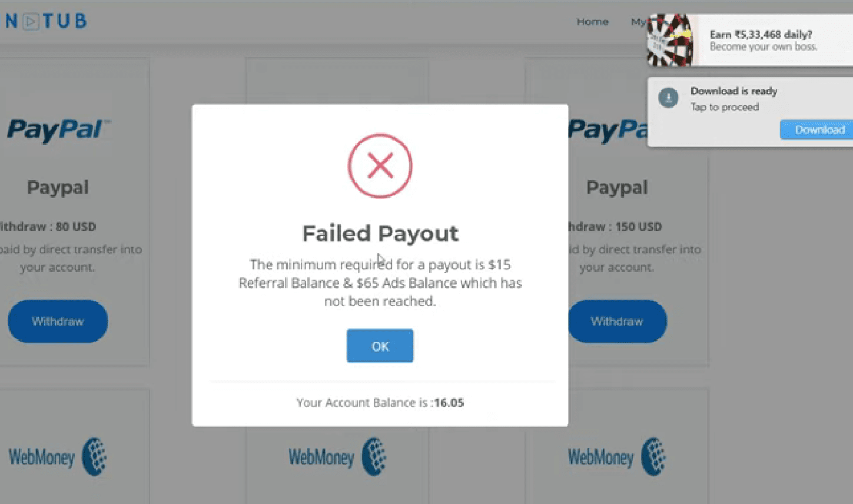The width and height of the screenshot is (853, 504).
Task: Open the Home navigation link
Action: click(592, 22)
